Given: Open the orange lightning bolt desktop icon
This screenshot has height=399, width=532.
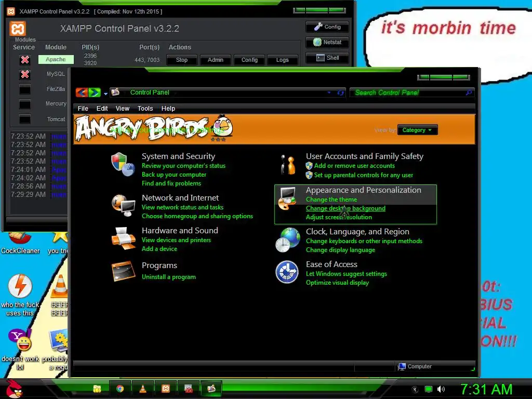Looking at the screenshot, I should (20, 286).
